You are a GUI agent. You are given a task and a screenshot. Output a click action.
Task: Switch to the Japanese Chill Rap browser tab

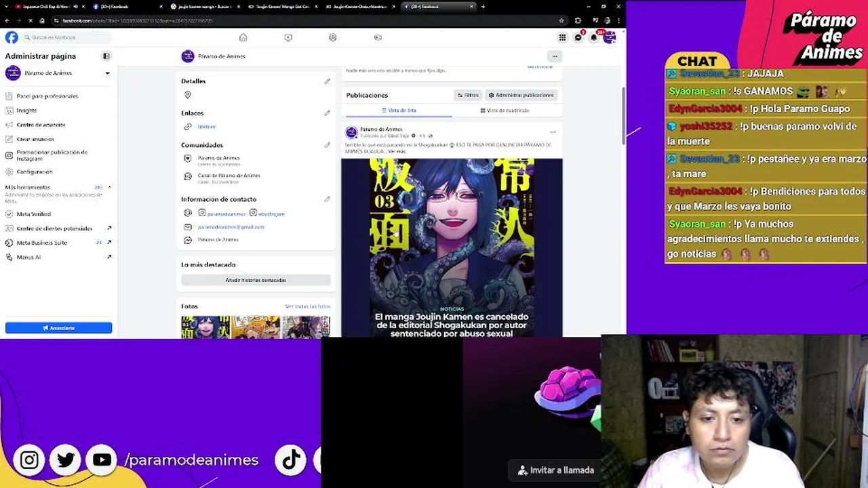(47, 7)
